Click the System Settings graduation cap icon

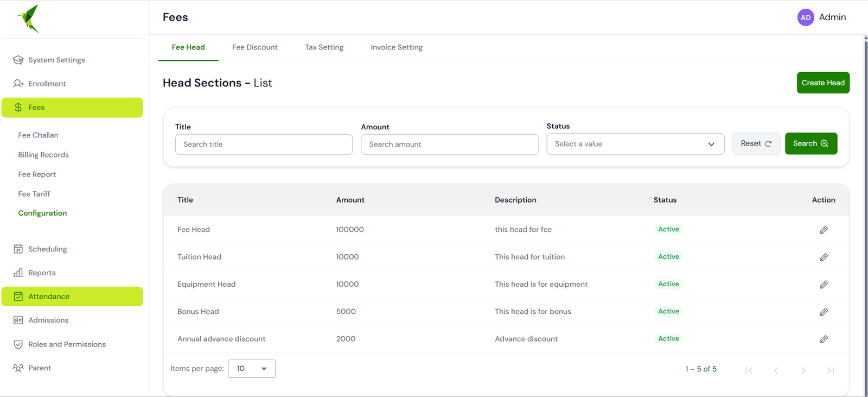[18, 60]
